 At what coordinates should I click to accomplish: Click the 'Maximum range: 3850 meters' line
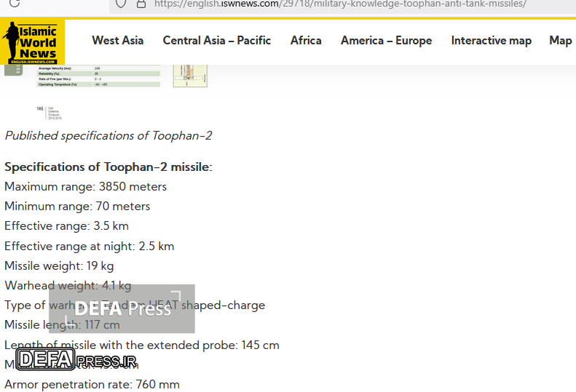[x=85, y=187]
